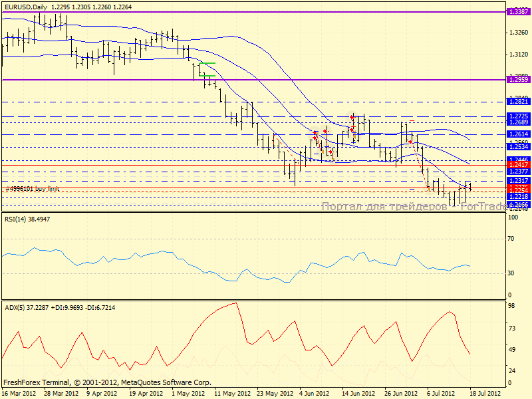The width and height of the screenshot is (532, 399).
Task: Select the 26 Jun 2012 date label
Action: (401, 394)
